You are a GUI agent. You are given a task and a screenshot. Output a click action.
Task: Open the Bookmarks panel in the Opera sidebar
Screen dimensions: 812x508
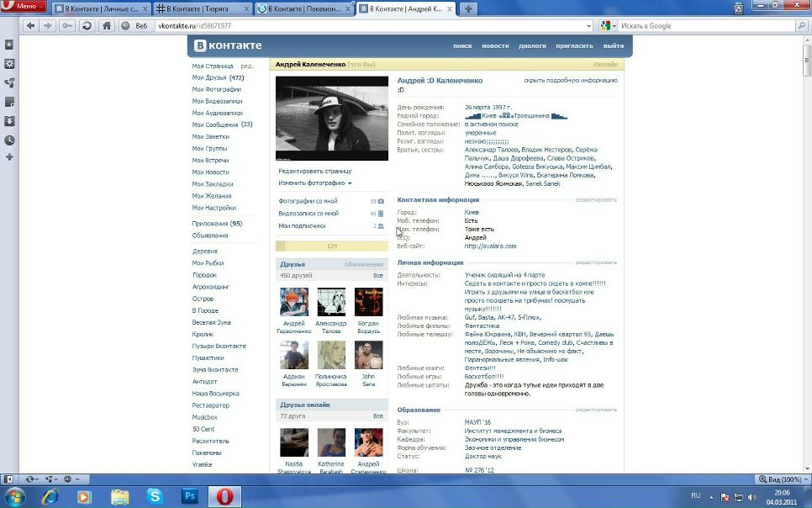click(x=9, y=45)
